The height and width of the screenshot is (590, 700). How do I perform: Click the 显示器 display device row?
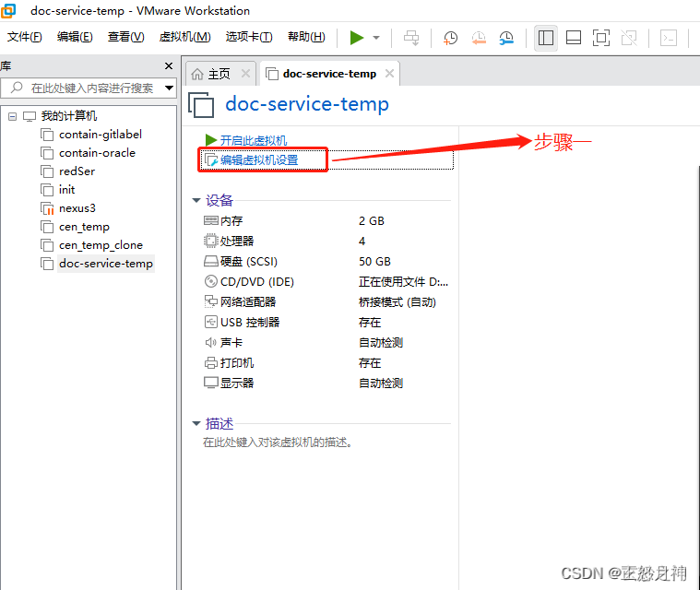point(326,383)
